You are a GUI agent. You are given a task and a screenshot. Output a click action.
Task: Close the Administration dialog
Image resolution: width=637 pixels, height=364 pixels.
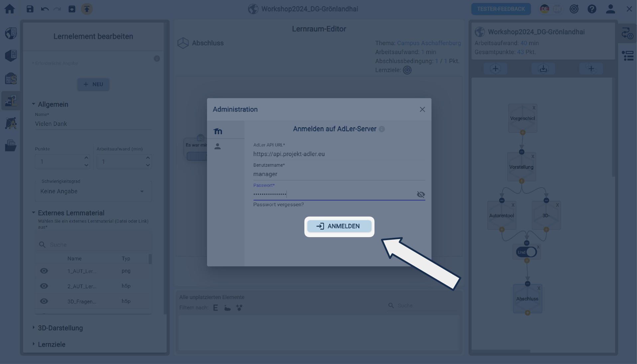coord(422,110)
